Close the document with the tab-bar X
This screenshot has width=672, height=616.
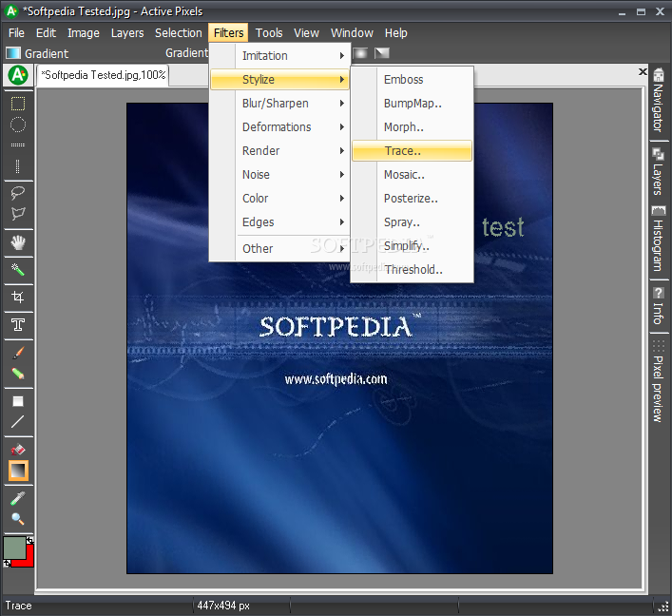(x=643, y=71)
